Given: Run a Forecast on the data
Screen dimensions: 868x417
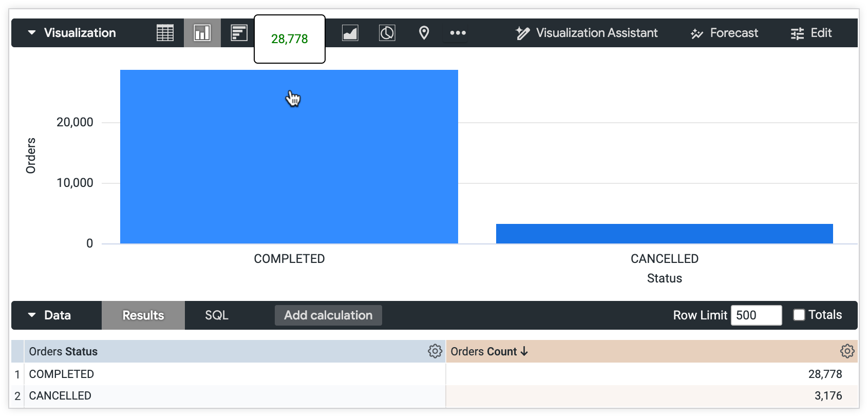Looking at the screenshot, I should tap(723, 33).
